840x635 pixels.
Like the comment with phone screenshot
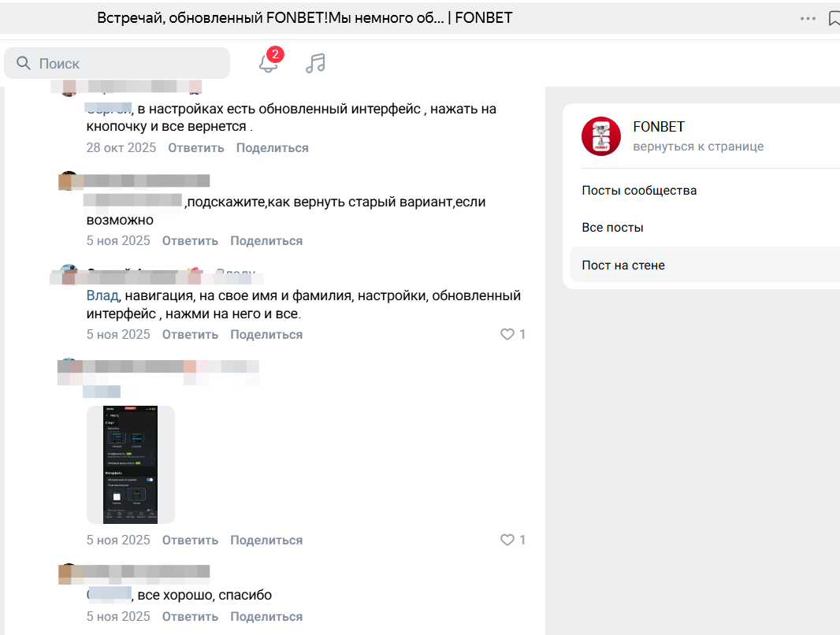pos(507,540)
